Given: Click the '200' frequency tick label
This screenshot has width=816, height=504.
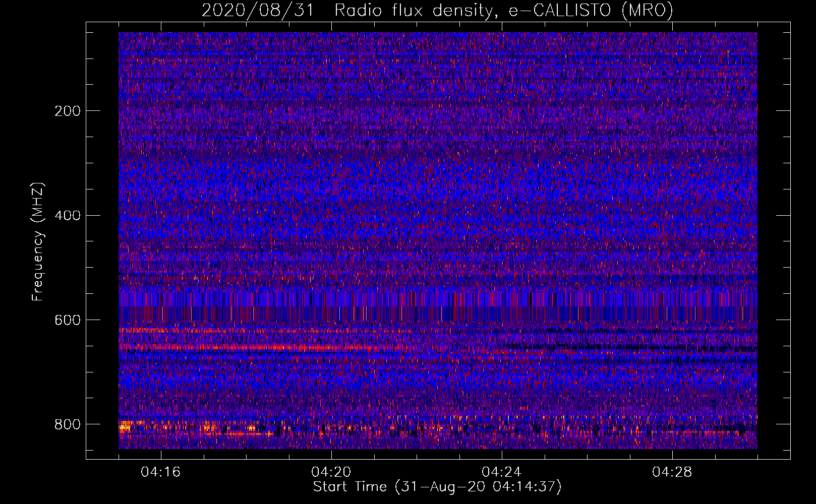Looking at the screenshot, I should 68,111.
